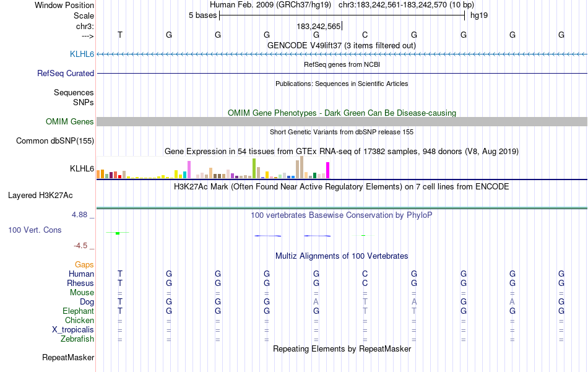Screen dimensions: 588x372
Task: Click the 4.88 PhyloP upper value
Action: [79, 215]
